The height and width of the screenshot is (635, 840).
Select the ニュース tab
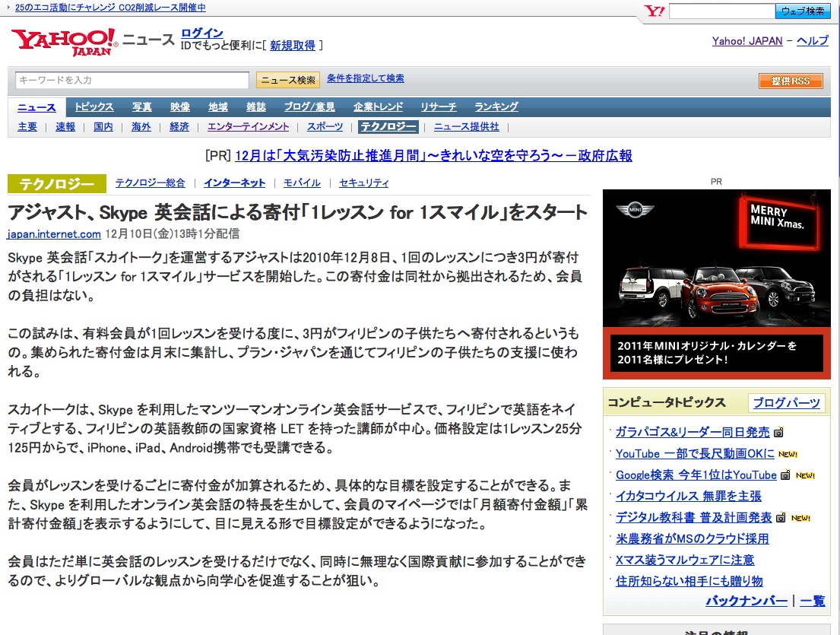[36, 107]
